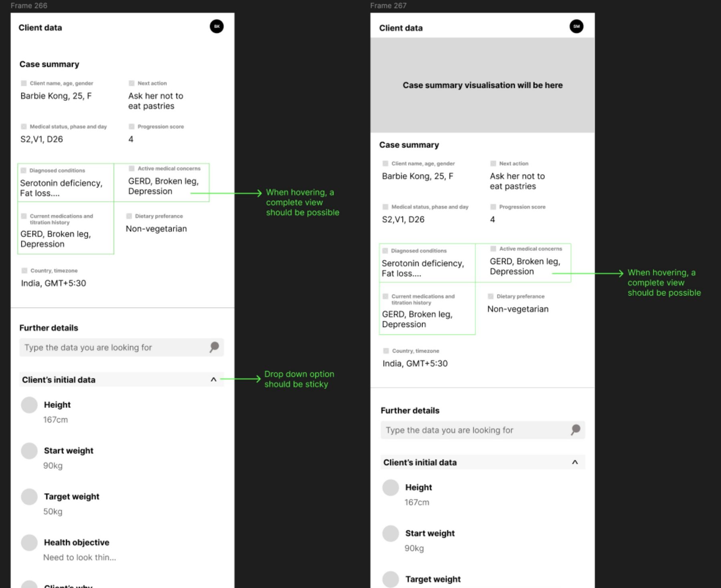The height and width of the screenshot is (588, 721).
Task: Click 'India, GMT+5:30' in Frame 267
Action: 415,363
